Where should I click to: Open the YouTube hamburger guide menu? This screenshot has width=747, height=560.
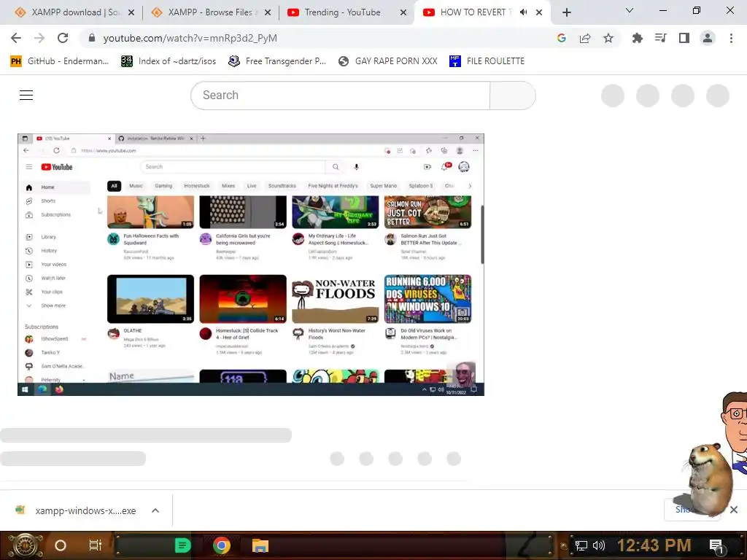[x=26, y=96]
